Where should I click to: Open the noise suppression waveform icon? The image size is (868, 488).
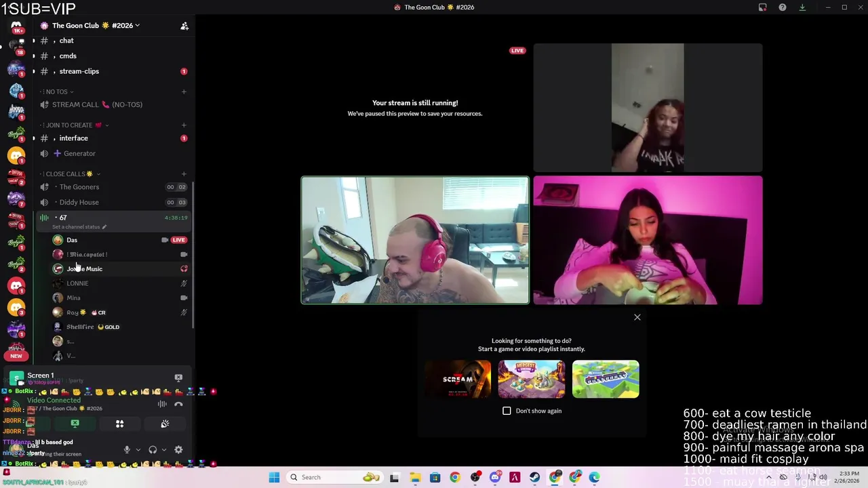pos(162,404)
